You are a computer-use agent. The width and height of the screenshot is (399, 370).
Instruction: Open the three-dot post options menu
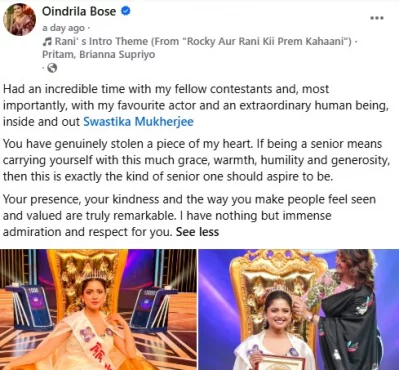point(377,18)
